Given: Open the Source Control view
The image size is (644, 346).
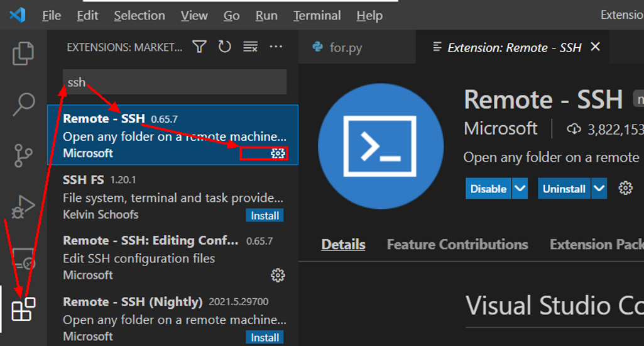Looking at the screenshot, I should click(x=23, y=154).
